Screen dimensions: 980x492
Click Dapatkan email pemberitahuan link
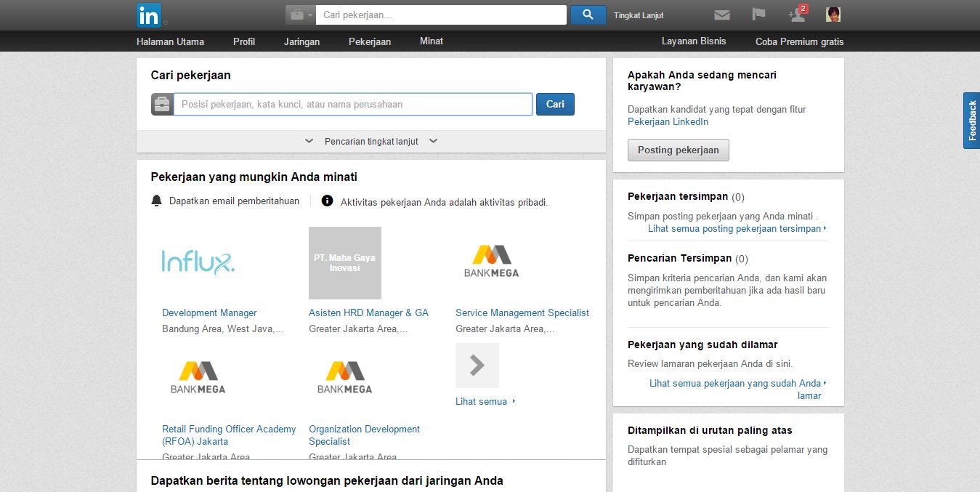pos(234,201)
